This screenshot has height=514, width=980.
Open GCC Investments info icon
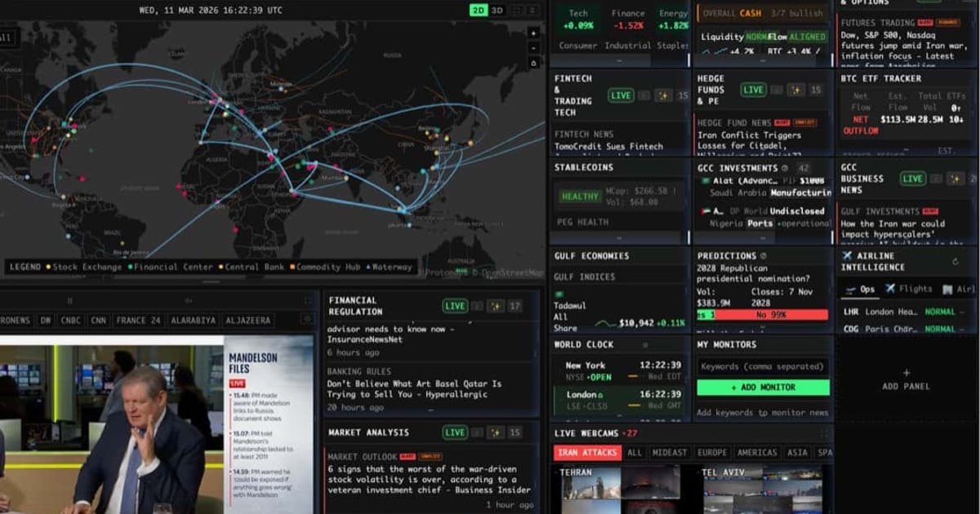coord(785,167)
